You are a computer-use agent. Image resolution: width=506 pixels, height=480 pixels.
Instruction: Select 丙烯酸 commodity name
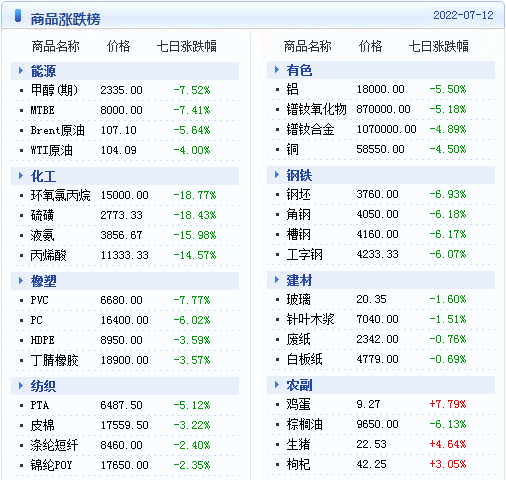(x=48, y=255)
